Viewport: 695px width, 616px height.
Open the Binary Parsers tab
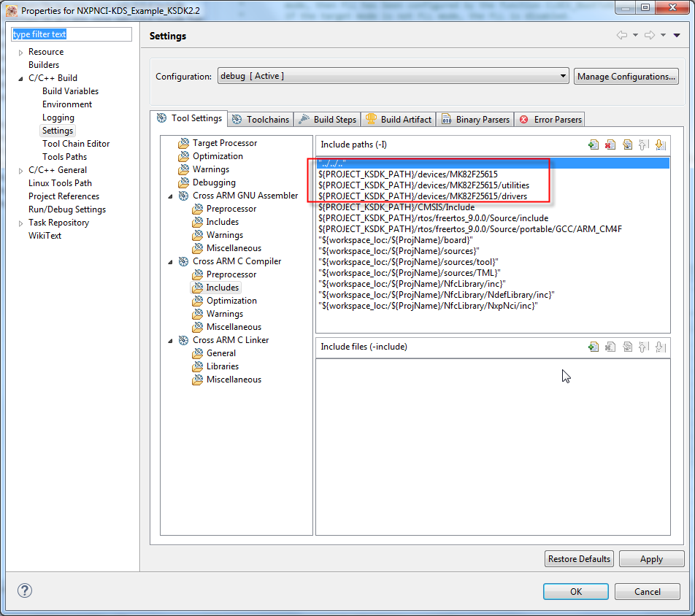[x=475, y=119]
